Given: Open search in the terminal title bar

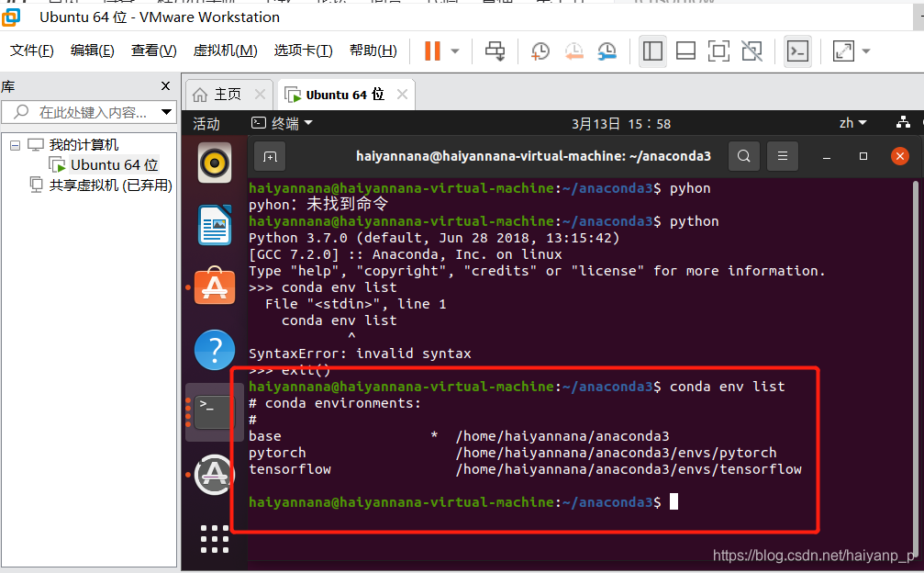Looking at the screenshot, I should [744, 156].
